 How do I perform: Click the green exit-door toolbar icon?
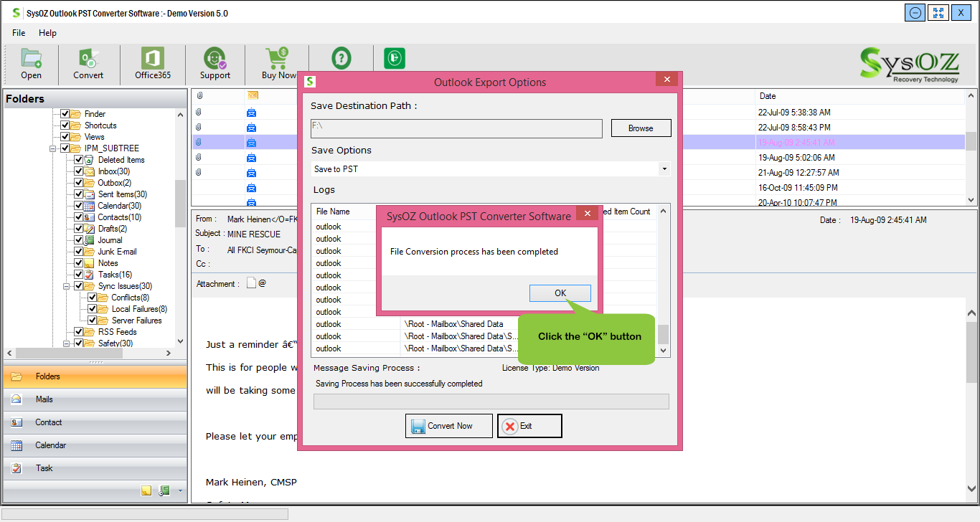[x=395, y=58]
